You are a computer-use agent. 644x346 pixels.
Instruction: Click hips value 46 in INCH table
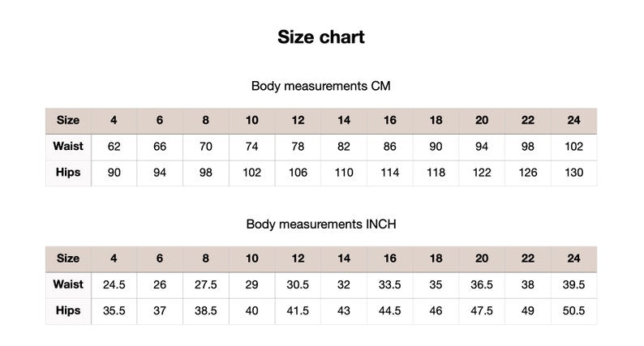[x=436, y=310]
